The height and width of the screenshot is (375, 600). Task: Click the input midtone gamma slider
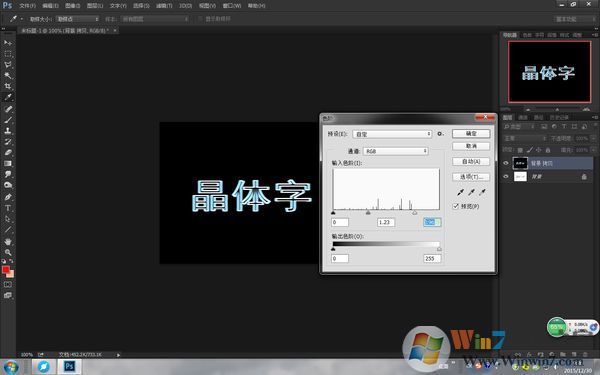click(x=368, y=212)
